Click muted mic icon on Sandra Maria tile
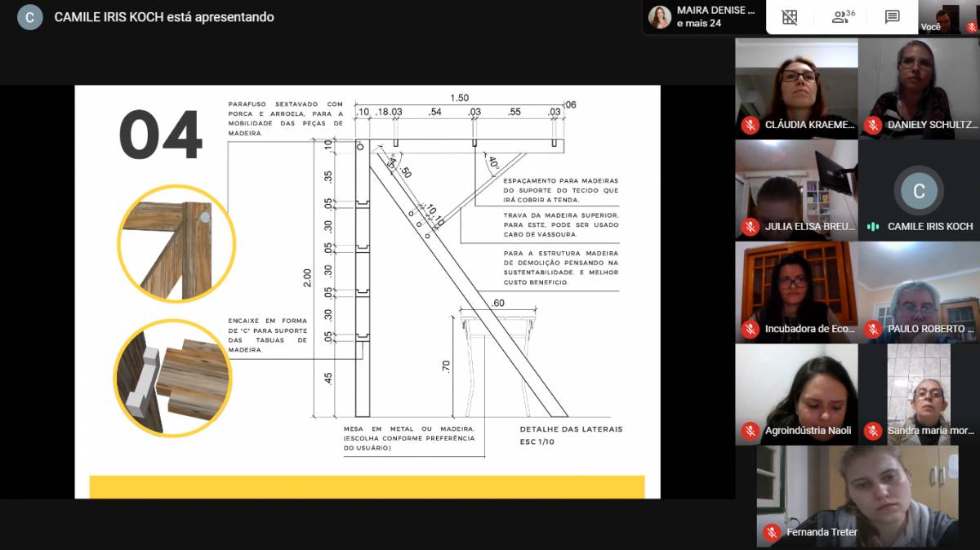This screenshot has width=980, height=550. click(x=872, y=431)
